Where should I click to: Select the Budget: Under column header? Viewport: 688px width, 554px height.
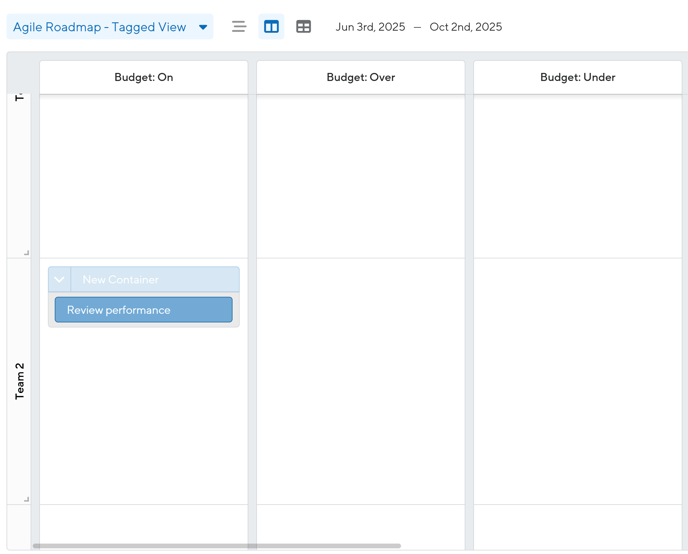point(577,77)
